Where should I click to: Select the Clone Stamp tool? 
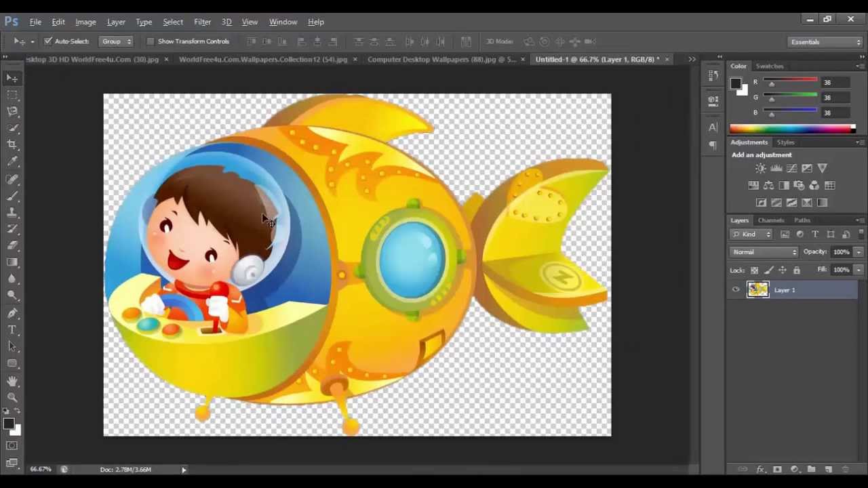(12, 213)
